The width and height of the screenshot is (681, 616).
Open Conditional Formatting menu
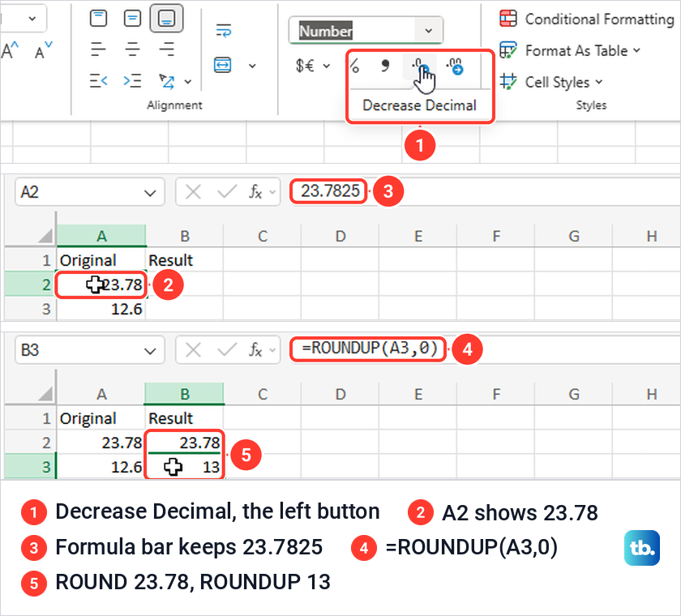pyautogui.click(x=587, y=19)
